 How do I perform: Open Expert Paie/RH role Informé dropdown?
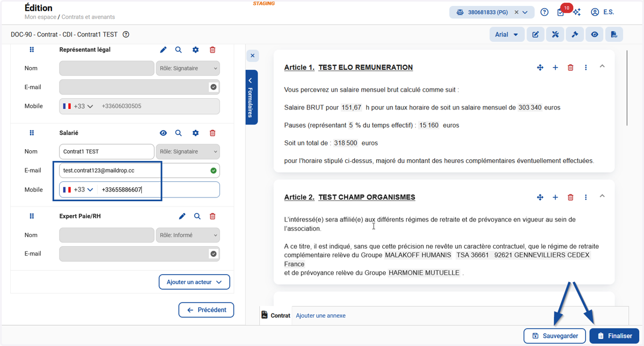point(188,235)
